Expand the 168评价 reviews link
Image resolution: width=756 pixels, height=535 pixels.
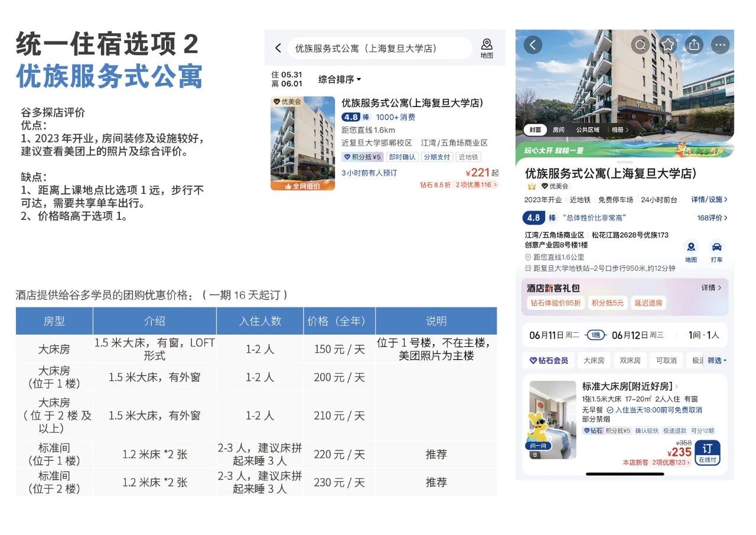pyautogui.click(x=712, y=218)
